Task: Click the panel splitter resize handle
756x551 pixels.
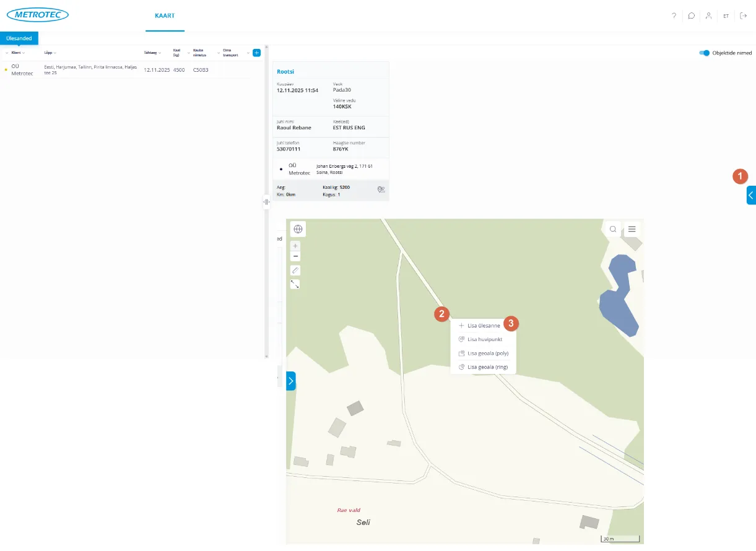Action: click(x=266, y=202)
